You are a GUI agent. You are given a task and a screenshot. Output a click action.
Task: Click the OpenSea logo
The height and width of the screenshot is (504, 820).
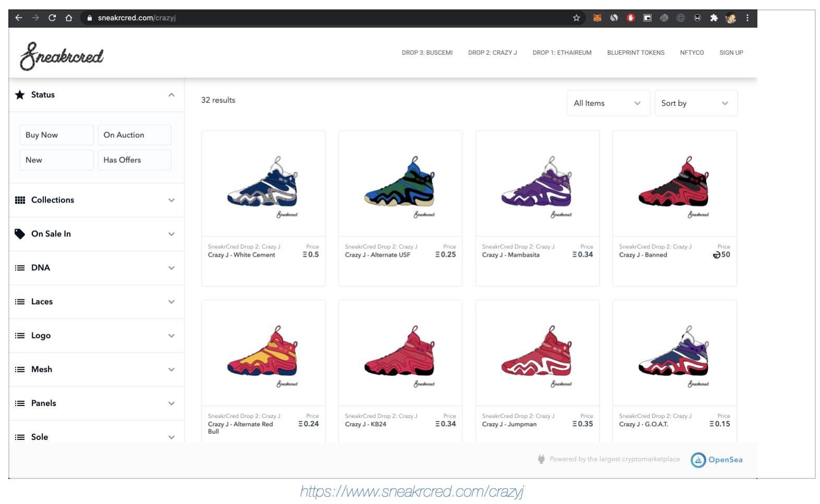coord(717,460)
